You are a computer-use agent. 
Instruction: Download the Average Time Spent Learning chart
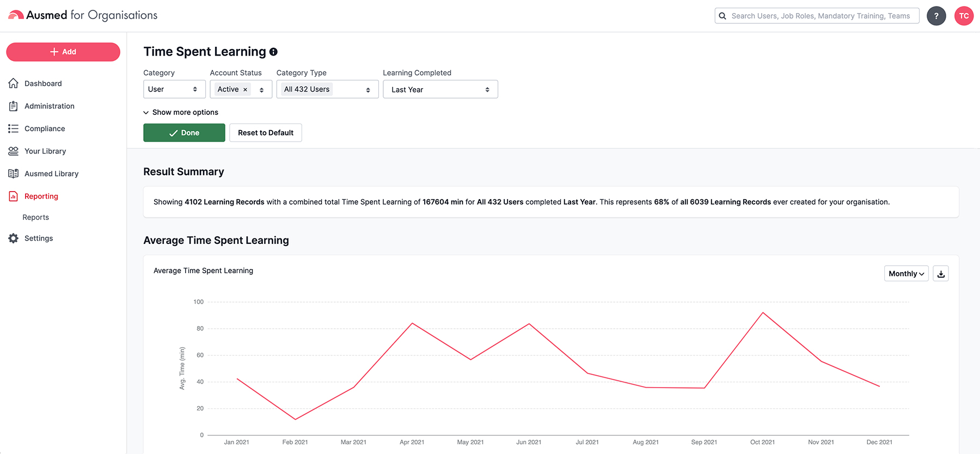click(941, 273)
